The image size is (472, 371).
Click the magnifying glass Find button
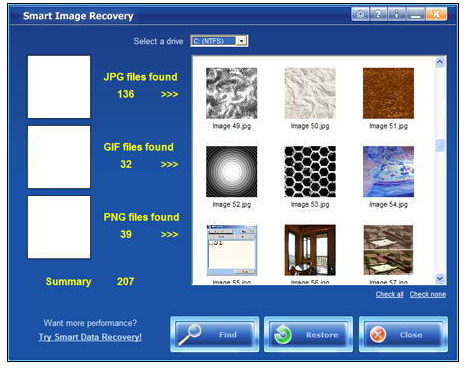click(215, 334)
